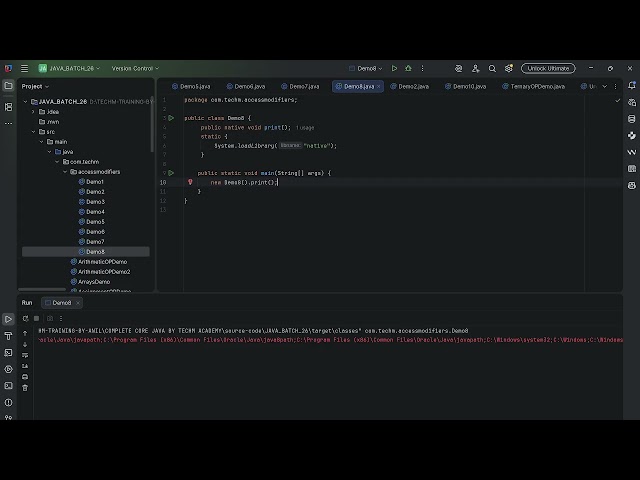Open Demo6 class in tree
Screen dimensions: 640x480
click(91, 232)
